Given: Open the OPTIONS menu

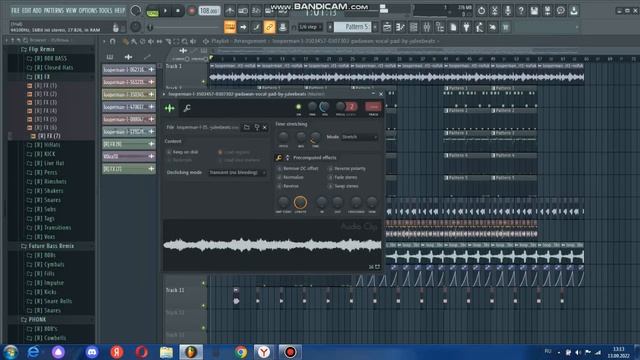Looking at the screenshot, I should 87,11.
